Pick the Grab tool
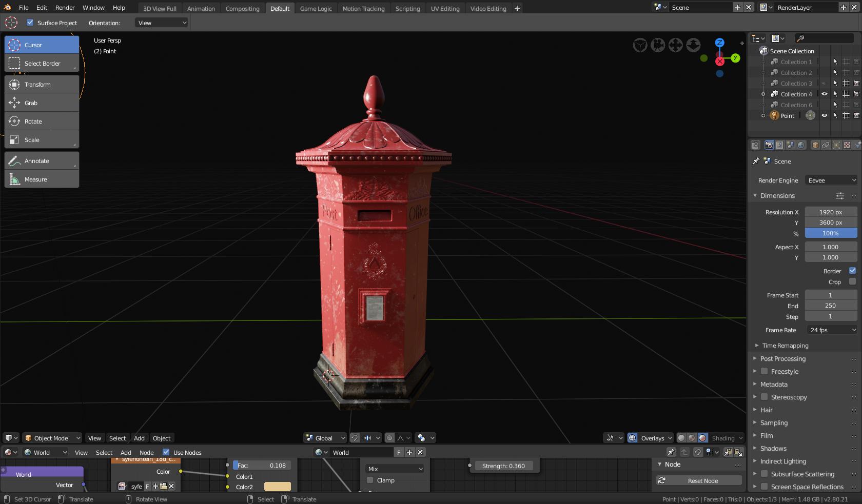 42,103
